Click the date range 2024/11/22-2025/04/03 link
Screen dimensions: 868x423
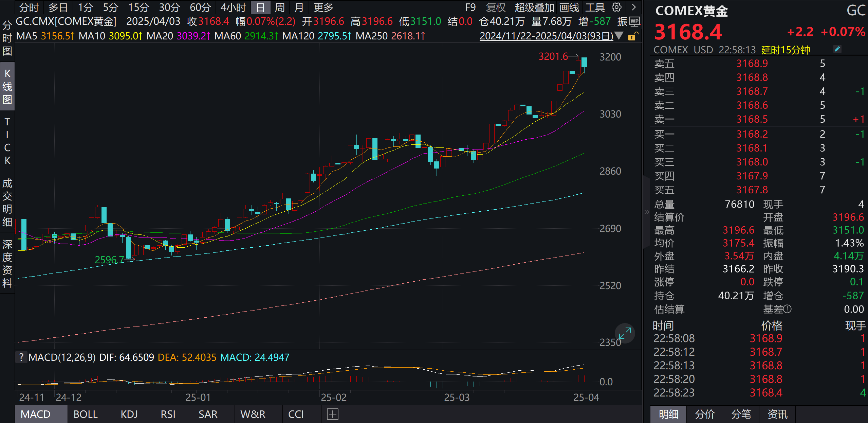pos(546,36)
